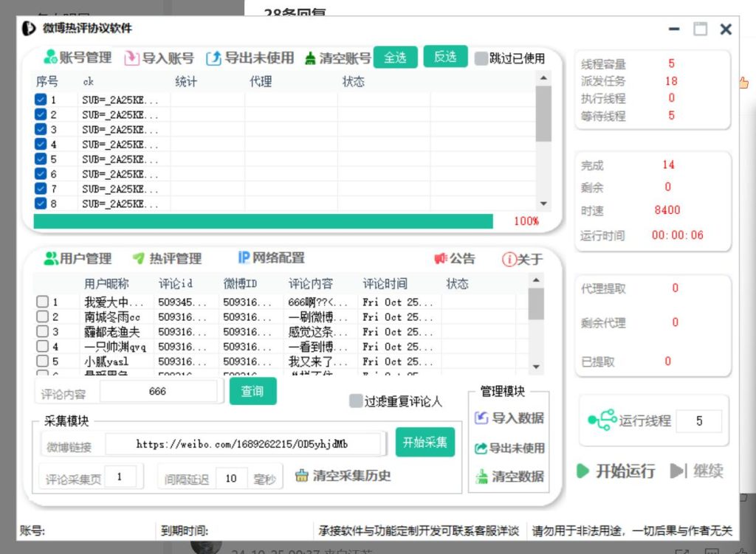Toggle the 跳过已使用 checkbox
Image resolution: width=756 pixels, height=554 pixels.
pyautogui.click(x=481, y=58)
